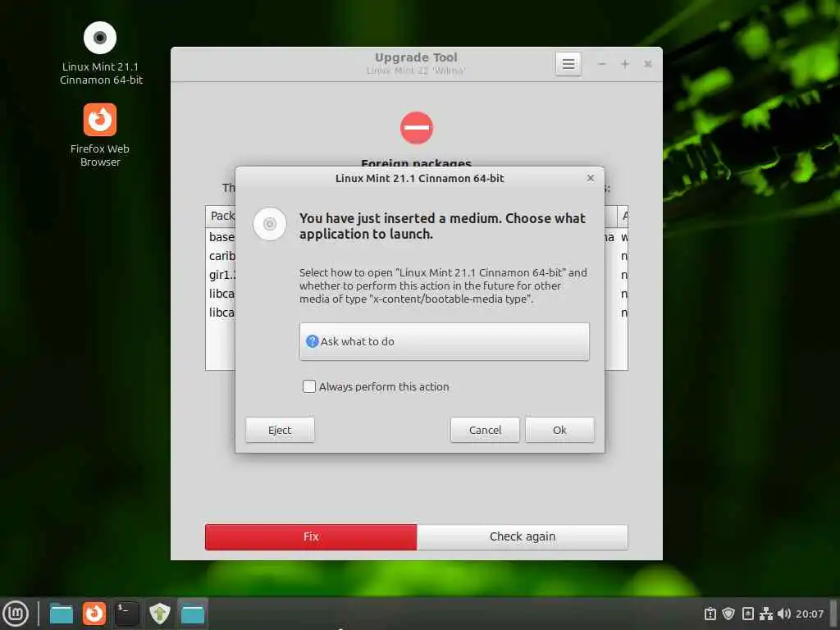Open the Update Manager shield tray icon

[x=728, y=614]
